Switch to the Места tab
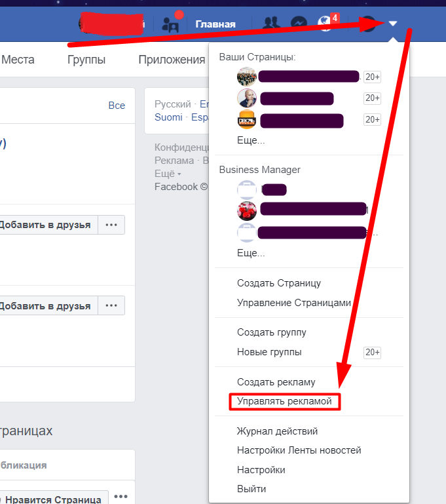446x504 pixels. pyautogui.click(x=18, y=60)
